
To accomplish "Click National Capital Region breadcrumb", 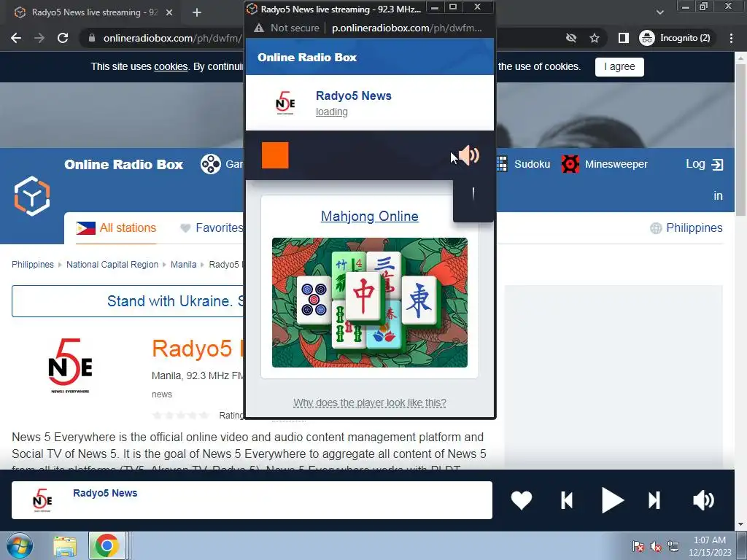I will pos(112,265).
